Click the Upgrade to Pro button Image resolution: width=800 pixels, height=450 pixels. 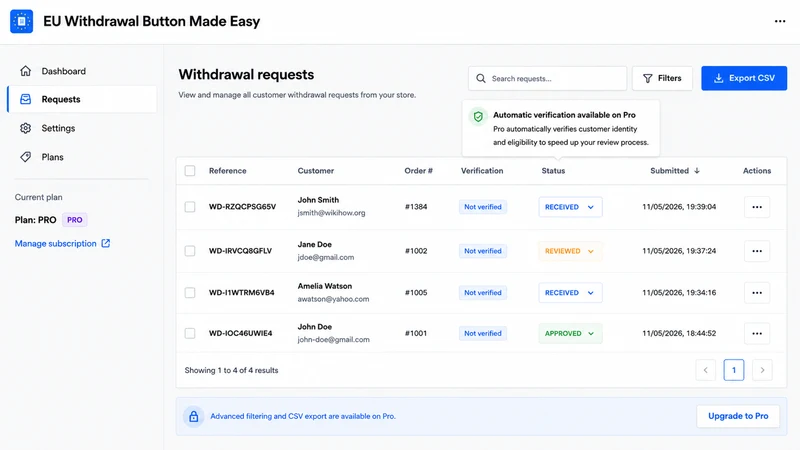click(738, 416)
